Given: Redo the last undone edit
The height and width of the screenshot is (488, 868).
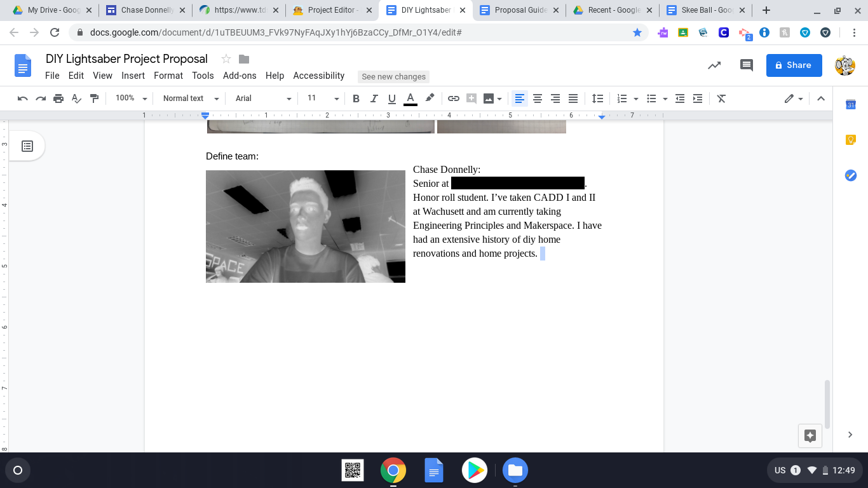Looking at the screenshot, I should (x=41, y=98).
